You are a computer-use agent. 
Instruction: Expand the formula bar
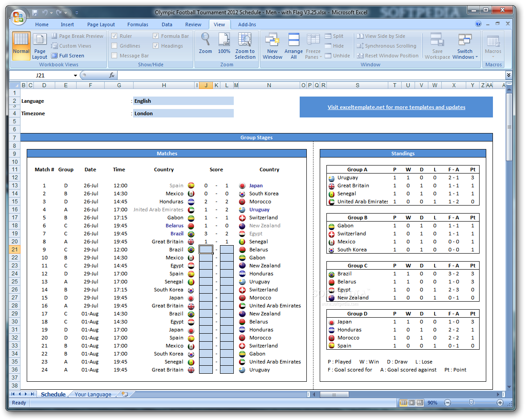[x=509, y=75]
